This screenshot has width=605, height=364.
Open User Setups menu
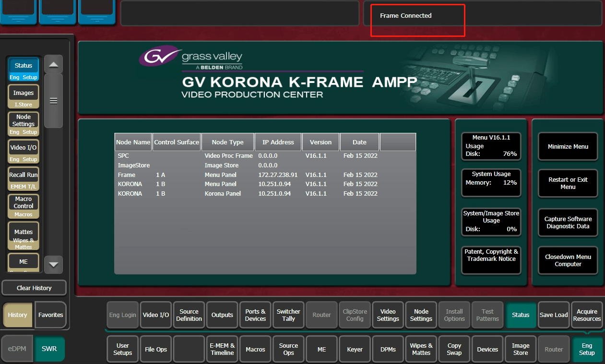coord(123,349)
